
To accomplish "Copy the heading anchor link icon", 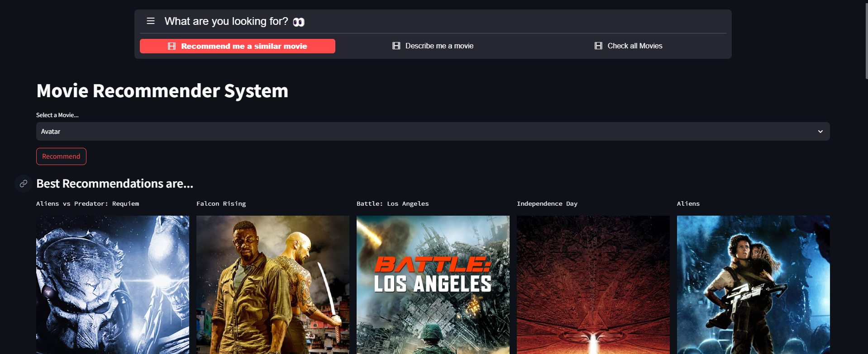I will (24, 184).
